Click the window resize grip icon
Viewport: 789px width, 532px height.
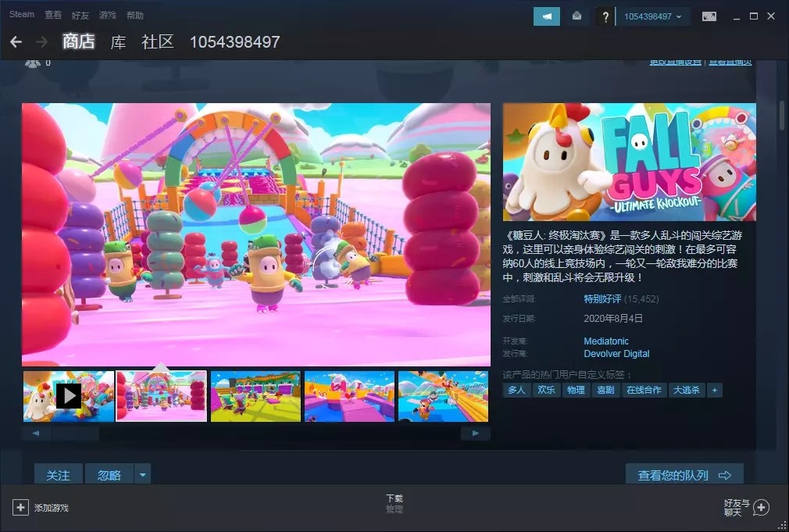click(781, 525)
